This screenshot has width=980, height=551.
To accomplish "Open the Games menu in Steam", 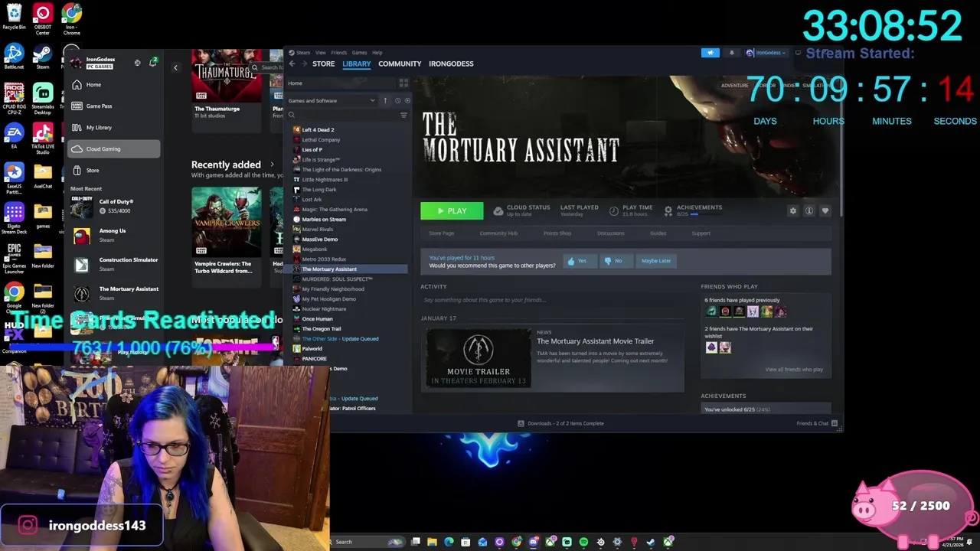I will pyautogui.click(x=359, y=53).
